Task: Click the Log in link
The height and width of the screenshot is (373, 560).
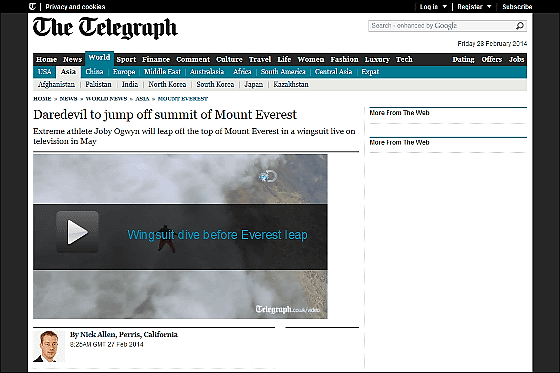Action: [429, 6]
